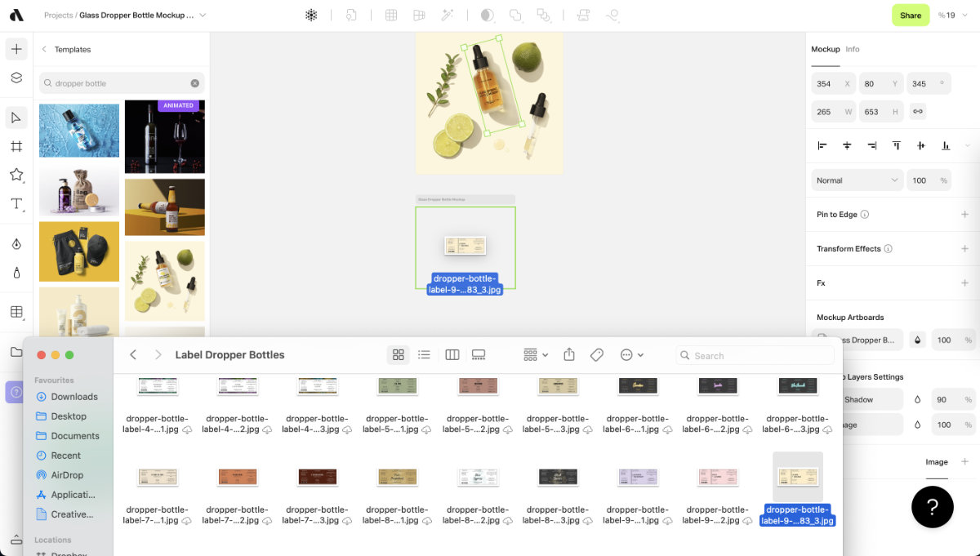Click the Projects breadcrumb link

[59, 15]
